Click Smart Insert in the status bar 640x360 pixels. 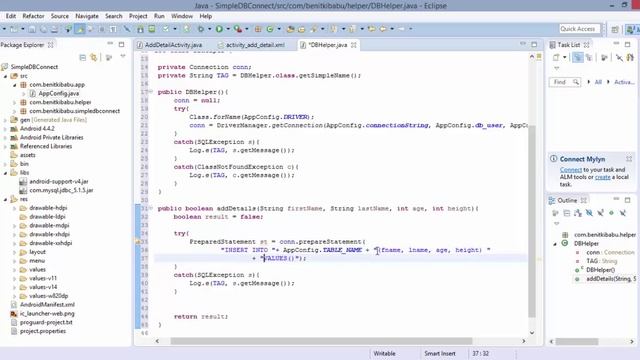[440, 353]
